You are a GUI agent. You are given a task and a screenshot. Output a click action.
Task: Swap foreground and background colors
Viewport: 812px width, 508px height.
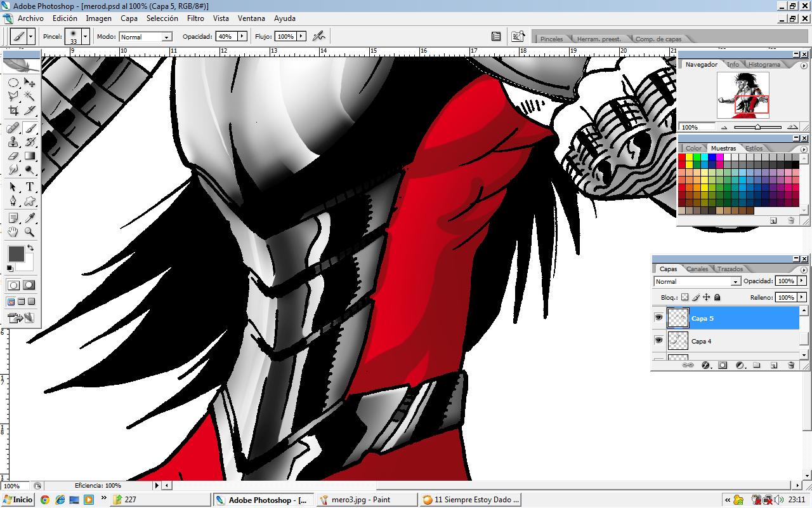pos(30,248)
